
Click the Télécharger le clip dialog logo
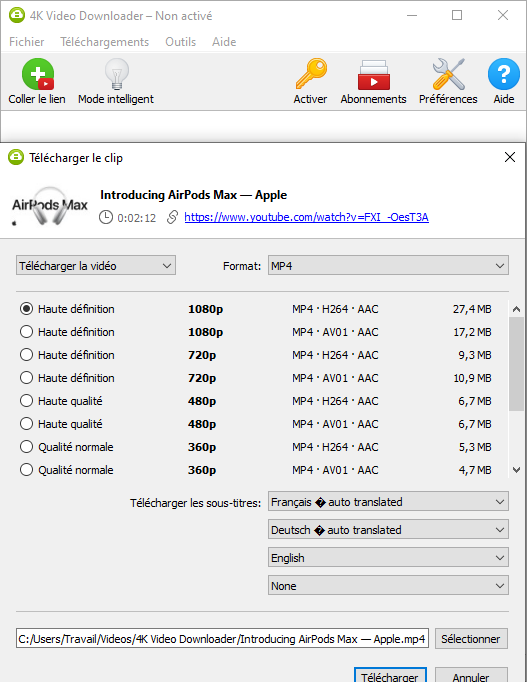16,157
